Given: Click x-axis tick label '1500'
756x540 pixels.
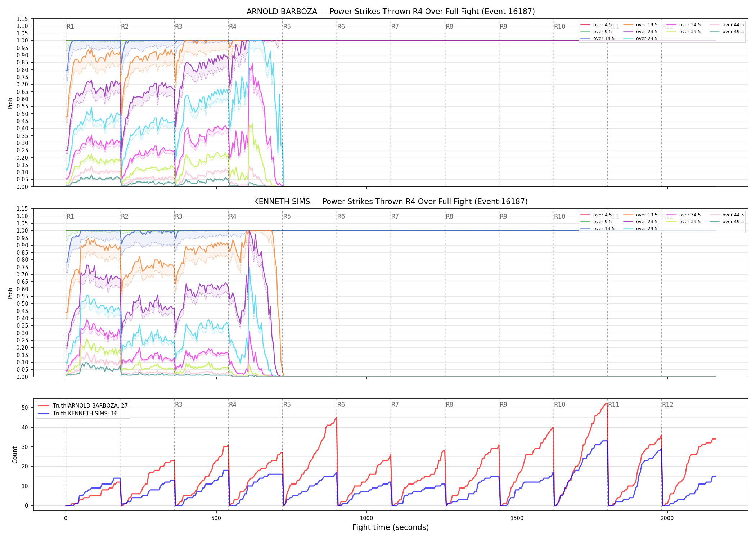Looking at the screenshot, I should click(517, 518).
